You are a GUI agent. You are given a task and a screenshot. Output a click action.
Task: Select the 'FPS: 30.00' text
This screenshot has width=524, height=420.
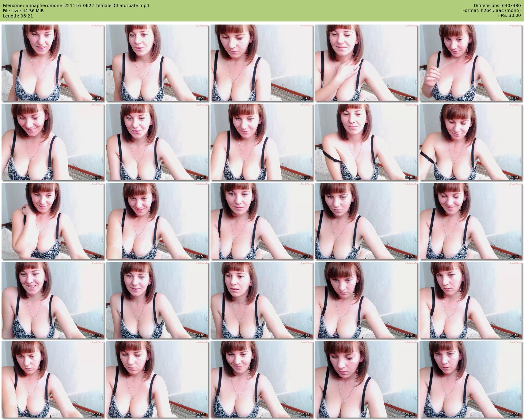509,16
